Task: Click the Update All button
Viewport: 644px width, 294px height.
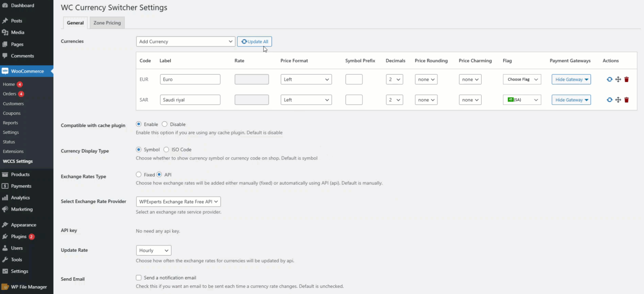Action: (255, 42)
